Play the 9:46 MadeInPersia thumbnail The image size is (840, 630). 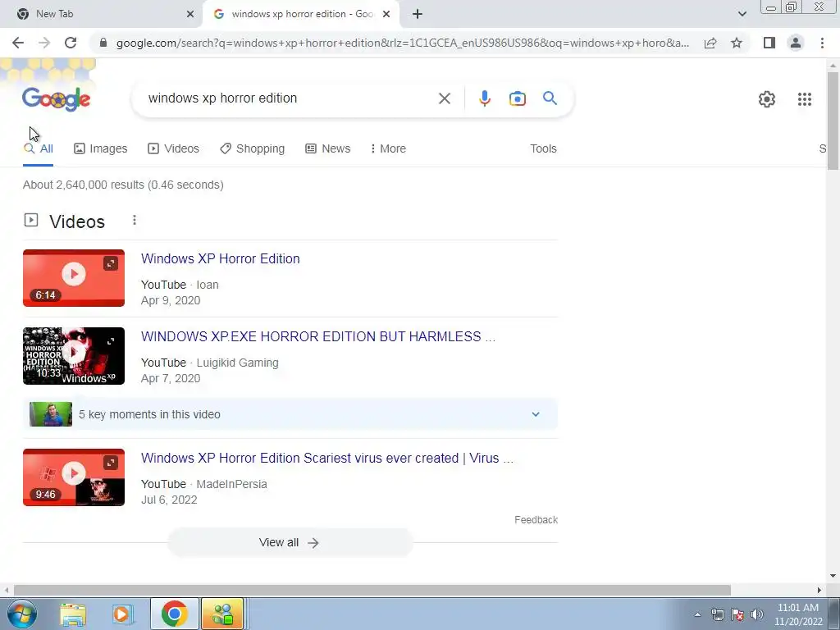73,473
